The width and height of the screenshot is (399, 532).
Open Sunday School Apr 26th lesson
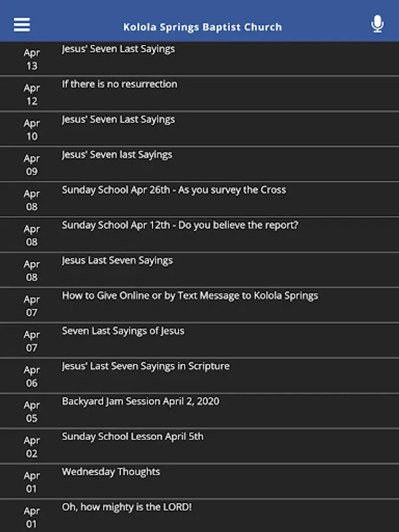tap(174, 190)
